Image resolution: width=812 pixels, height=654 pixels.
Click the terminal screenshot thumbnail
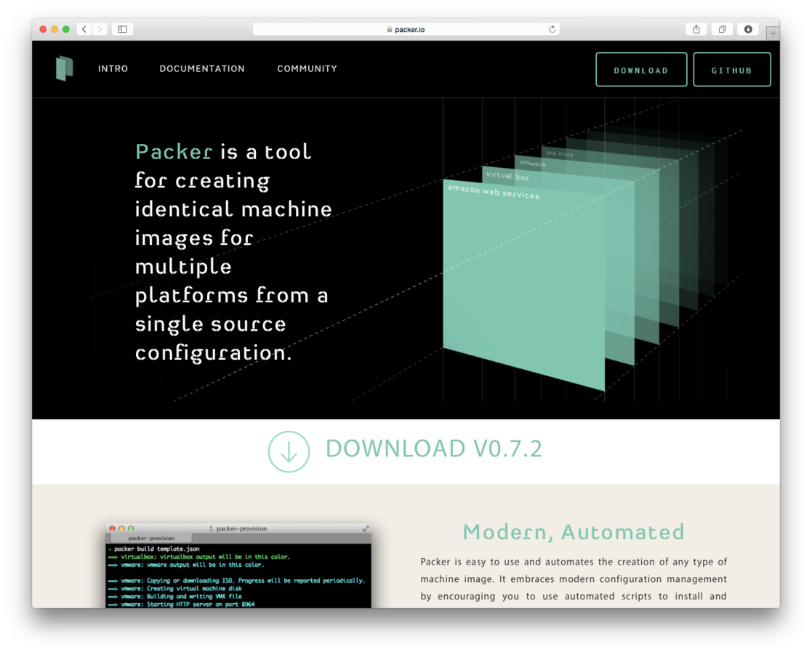click(238, 566)
